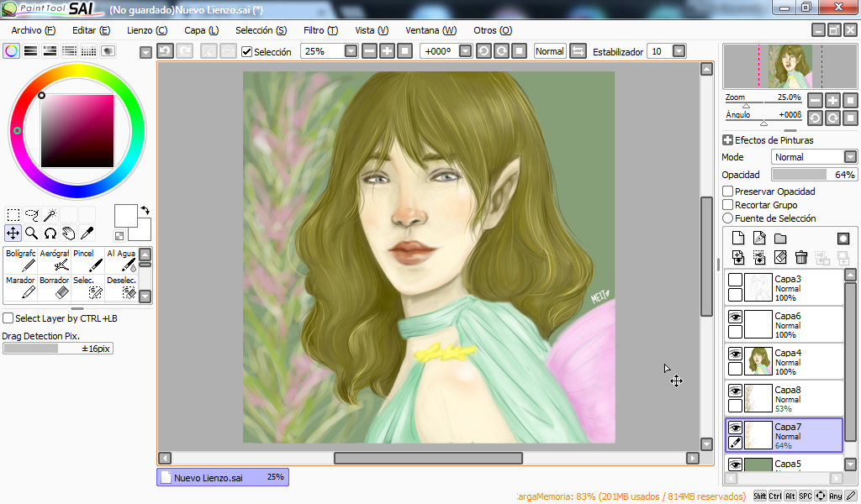Enable Preservar Opacidad checkbox

(x=728, y=192)
